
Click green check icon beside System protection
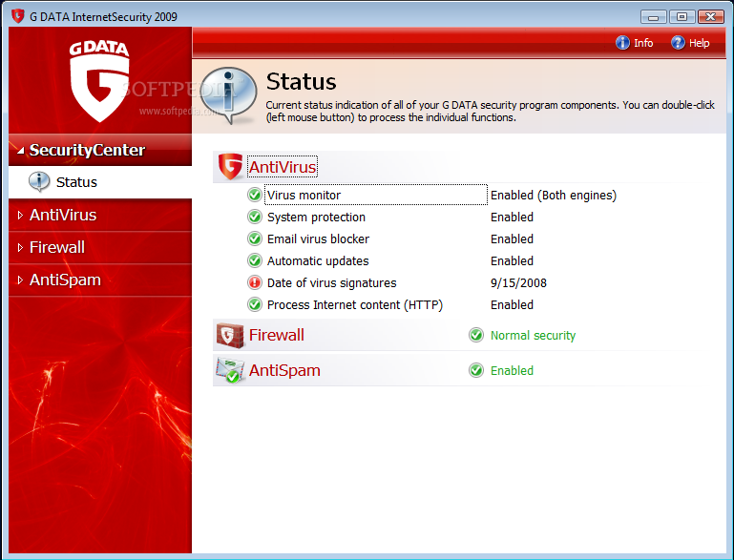[x=254, y=217]
